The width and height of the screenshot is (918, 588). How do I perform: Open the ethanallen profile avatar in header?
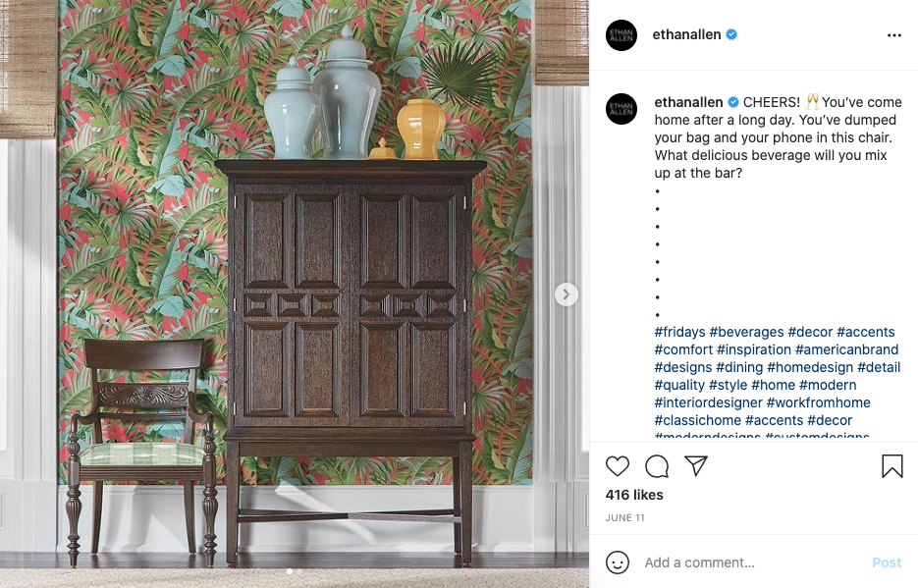coord(621,35)
